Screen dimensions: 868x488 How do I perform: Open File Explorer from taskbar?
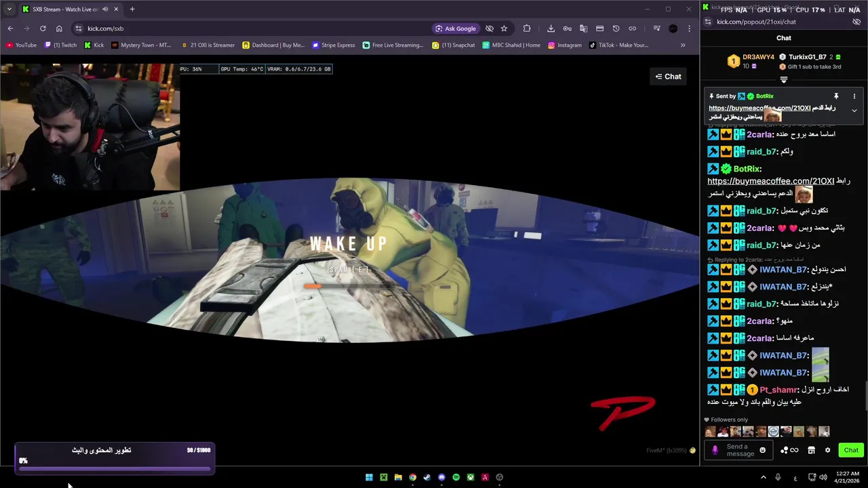click(398, 477)
